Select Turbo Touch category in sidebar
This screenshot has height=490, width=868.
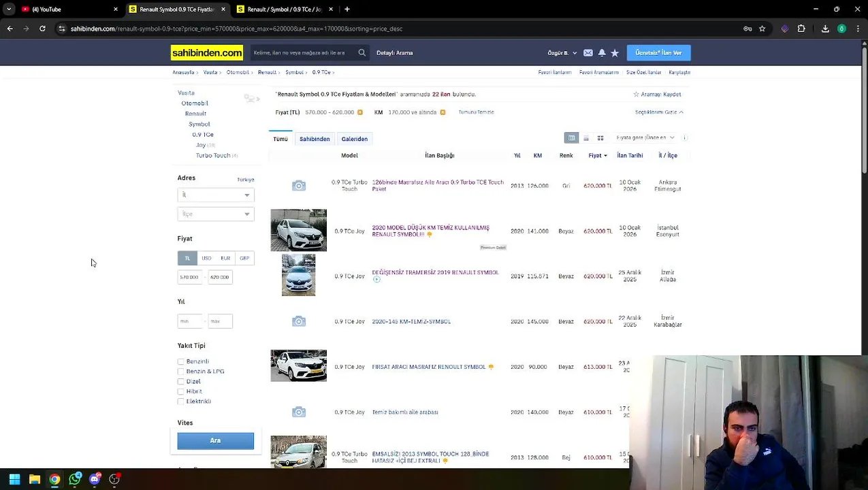tap(213, 156)
